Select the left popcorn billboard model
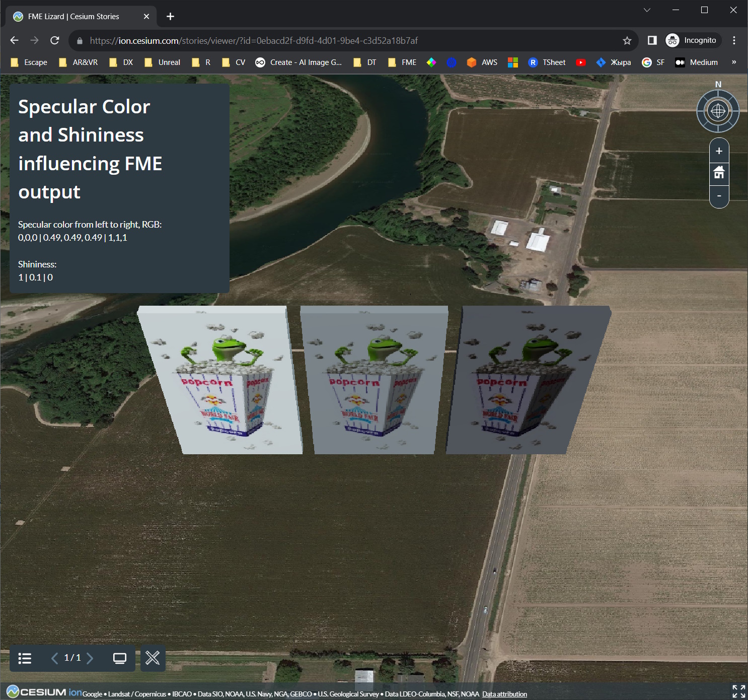Image resolution: width=748 pixels, height=700 pixels. pyautogui.click(x=220, y=380)
